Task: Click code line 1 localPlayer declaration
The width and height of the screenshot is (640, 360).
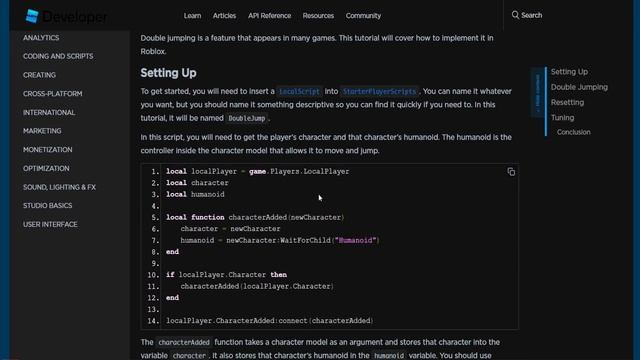Action: click(x=258, y=171)
